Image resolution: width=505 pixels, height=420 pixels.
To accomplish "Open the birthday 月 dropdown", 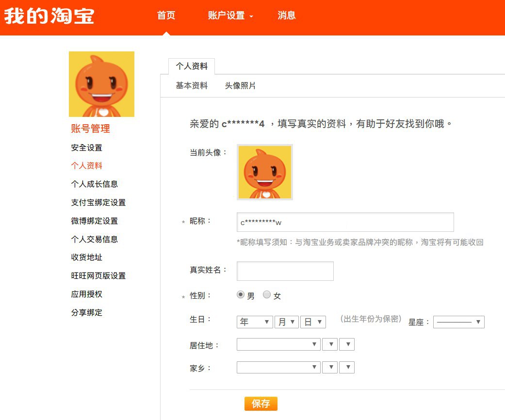I will point(287,322).
